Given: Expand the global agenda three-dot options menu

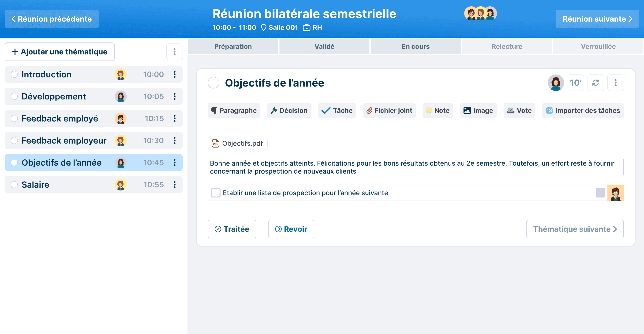Looking at the screenshot, I should 174,52.
